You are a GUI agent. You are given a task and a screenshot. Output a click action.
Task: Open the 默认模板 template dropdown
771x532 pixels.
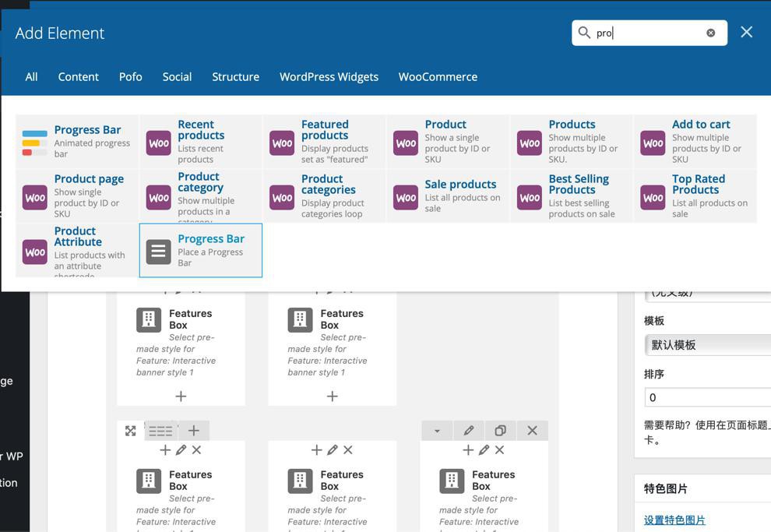coord(708,345)
